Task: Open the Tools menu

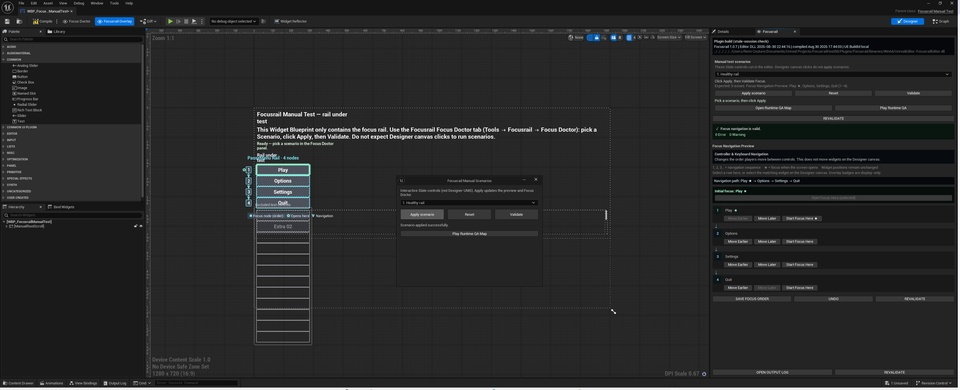Action: [x=114, y=3]
